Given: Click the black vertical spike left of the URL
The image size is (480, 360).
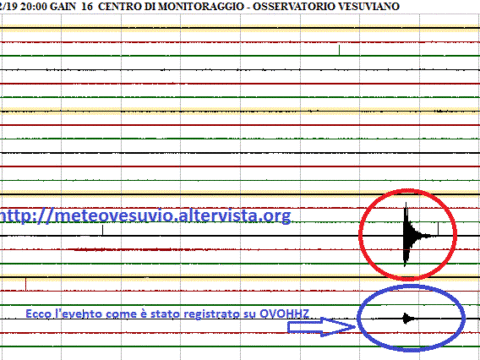Looking at the screenshot, I should [x=102, y=230].
